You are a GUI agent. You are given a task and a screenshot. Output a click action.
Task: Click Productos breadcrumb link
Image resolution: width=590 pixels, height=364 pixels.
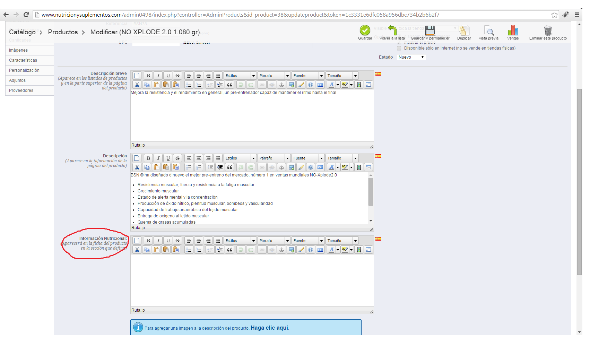pos(63,32)
